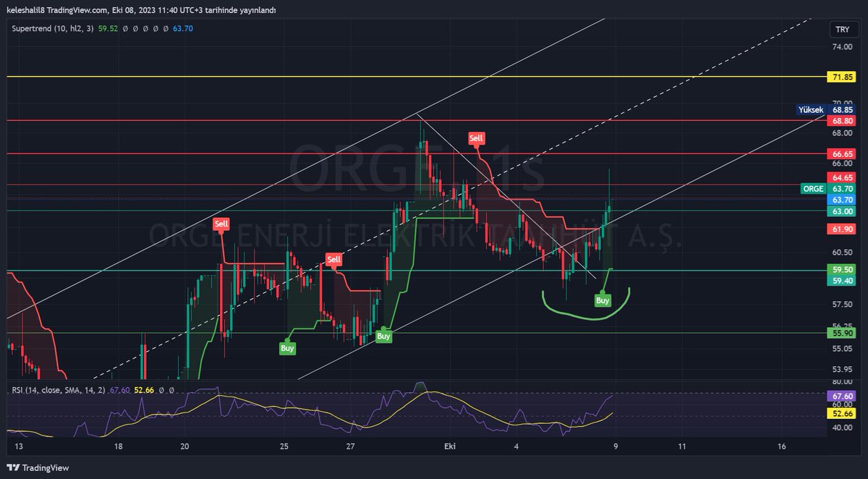
Task: Click the 11 date label on time axis
Action: point(682,447)
